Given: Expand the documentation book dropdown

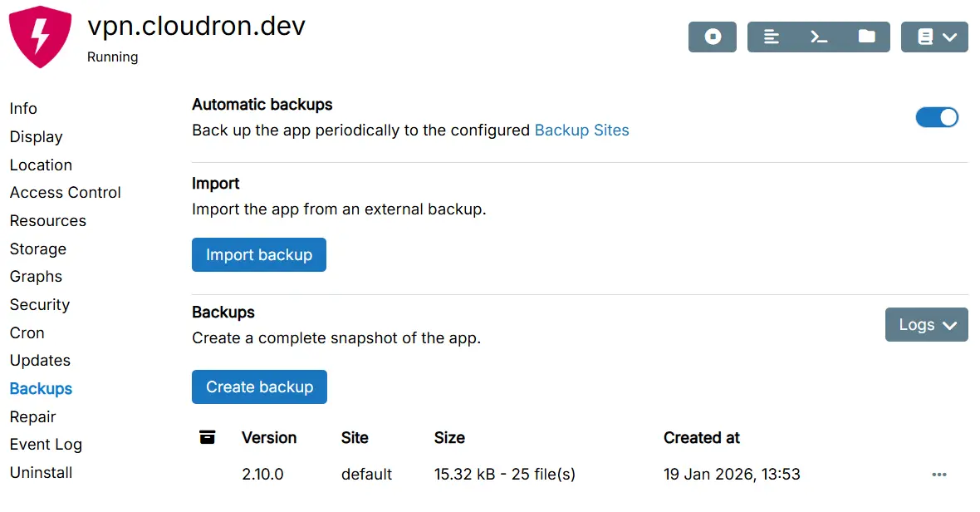Looking at the screenshot, I should pos(934,37).
